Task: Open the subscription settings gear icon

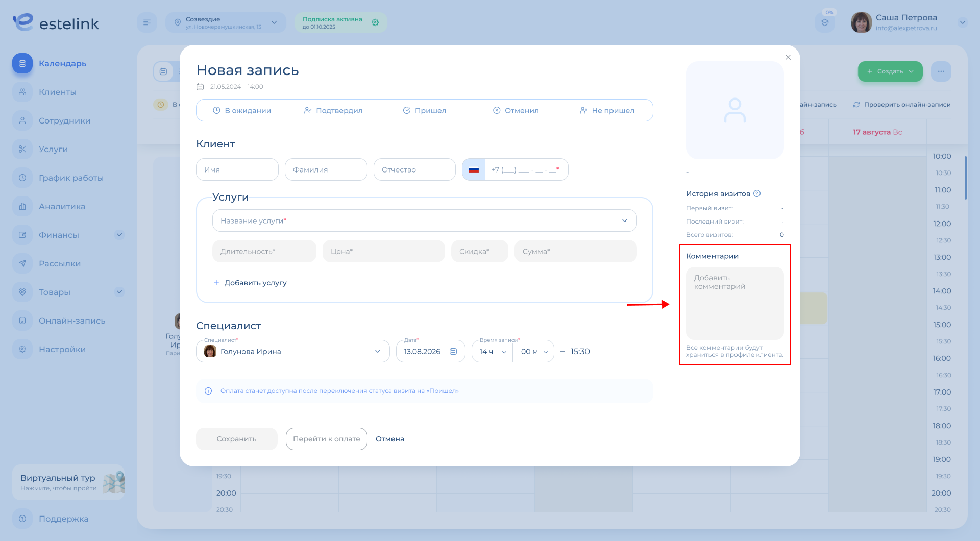Action: pos(375,22)
